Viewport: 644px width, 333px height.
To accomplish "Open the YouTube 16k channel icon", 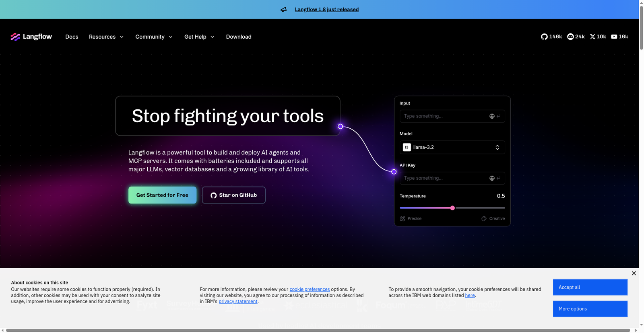I will coord(614,37).
